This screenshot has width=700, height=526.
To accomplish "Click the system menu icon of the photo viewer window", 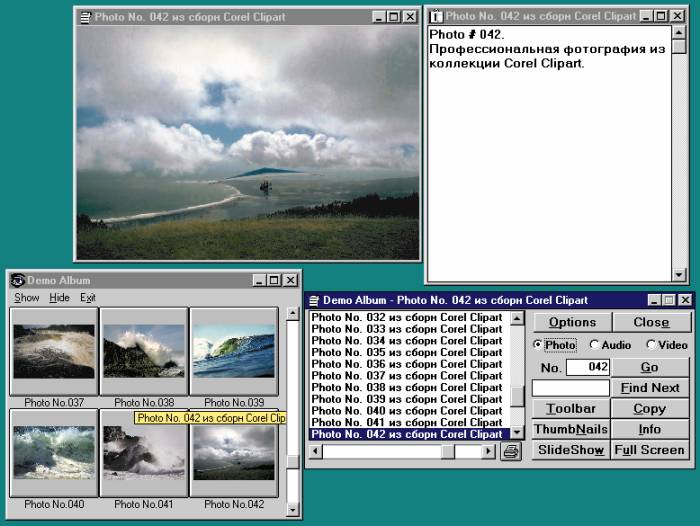I will point(85,17).
